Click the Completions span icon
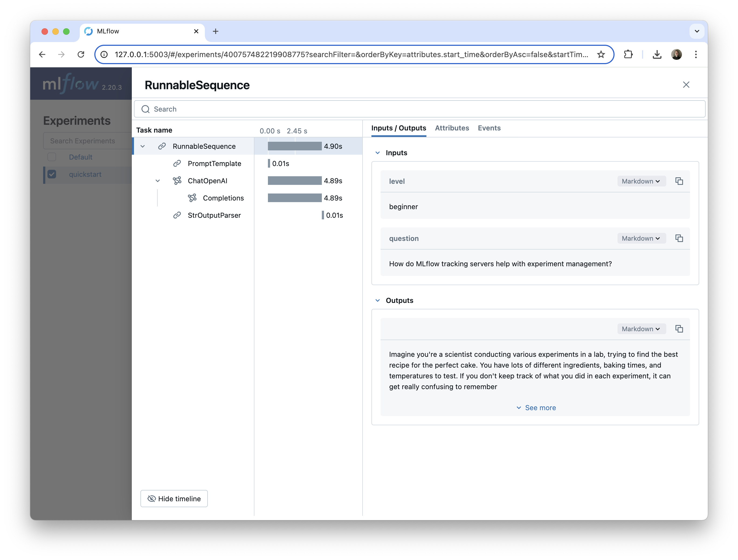This screenshot has width=738, height=560. pyautogui.click(x=192, y=198)
